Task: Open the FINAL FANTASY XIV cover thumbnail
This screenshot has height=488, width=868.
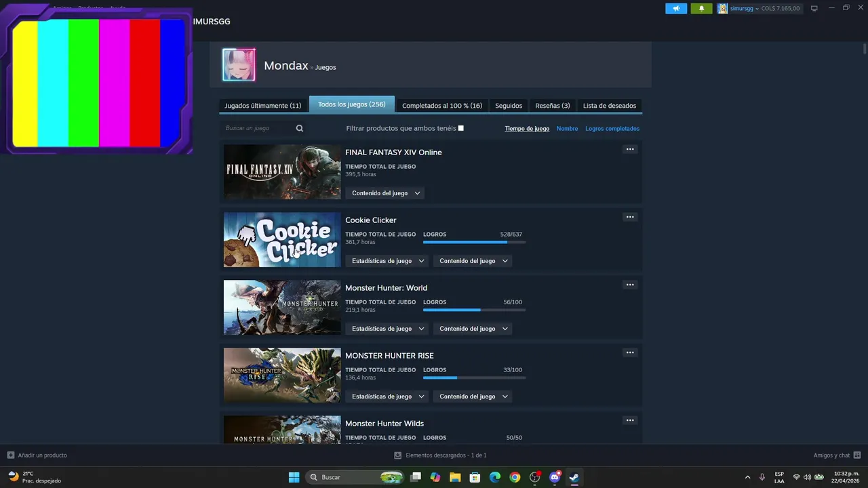Action: coord(282,172)
